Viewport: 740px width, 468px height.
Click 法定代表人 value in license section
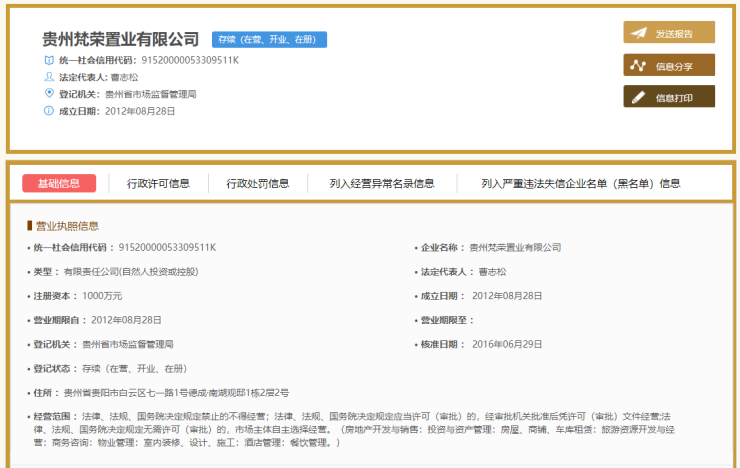[493, 272]
